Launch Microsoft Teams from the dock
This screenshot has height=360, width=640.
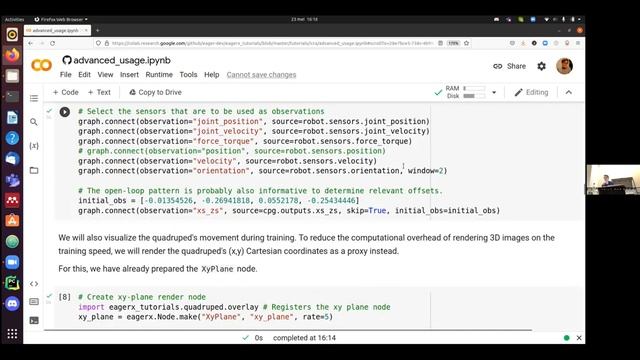pyautogui.click(x=12, y=179)
